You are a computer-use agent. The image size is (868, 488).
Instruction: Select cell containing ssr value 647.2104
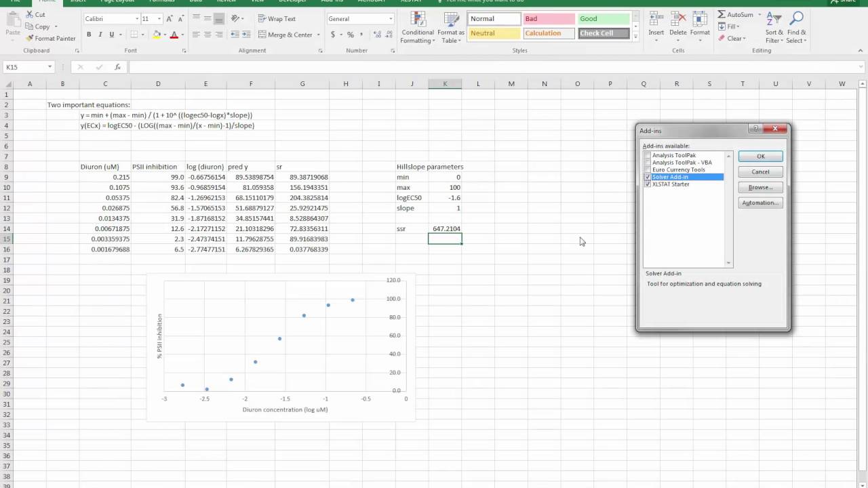coord(445,229)
